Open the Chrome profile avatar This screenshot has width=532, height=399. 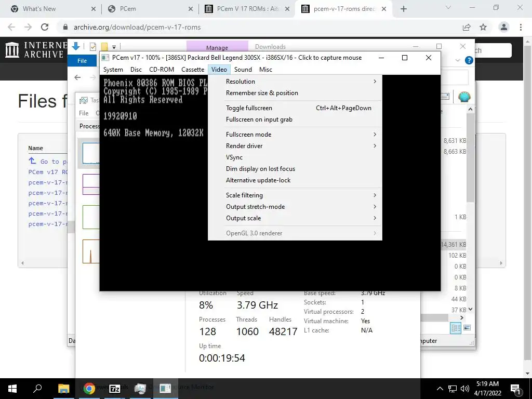(504, 27)
